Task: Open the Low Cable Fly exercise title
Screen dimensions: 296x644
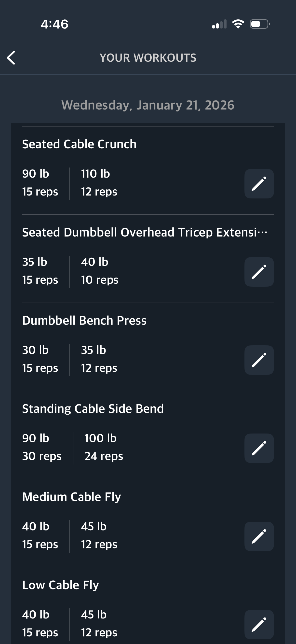Action: (x=60, y=585)
